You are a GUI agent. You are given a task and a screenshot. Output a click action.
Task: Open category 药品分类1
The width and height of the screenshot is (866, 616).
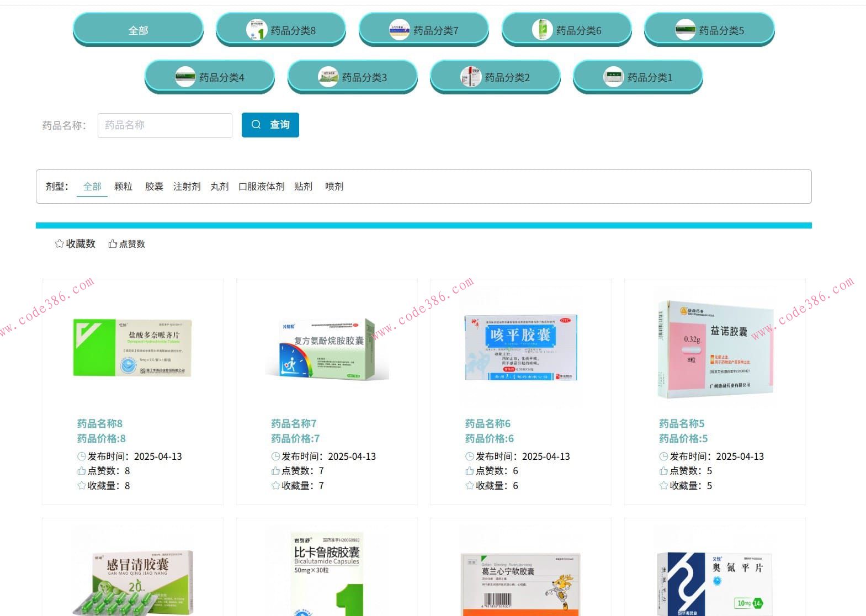(x=638, y=77)
